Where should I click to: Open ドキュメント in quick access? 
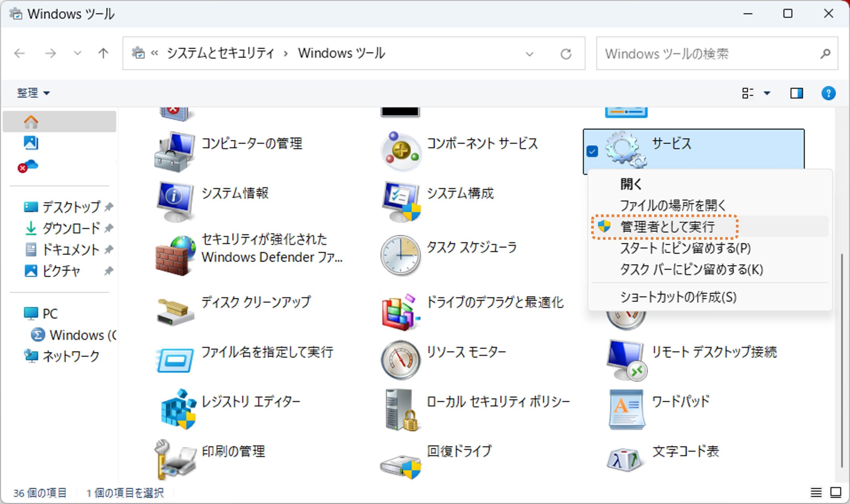[x=62, y=249]
